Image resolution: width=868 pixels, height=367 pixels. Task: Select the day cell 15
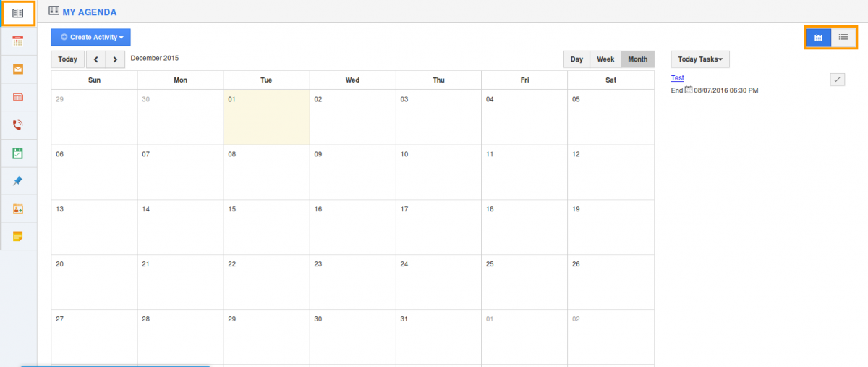tap(266, 227)
